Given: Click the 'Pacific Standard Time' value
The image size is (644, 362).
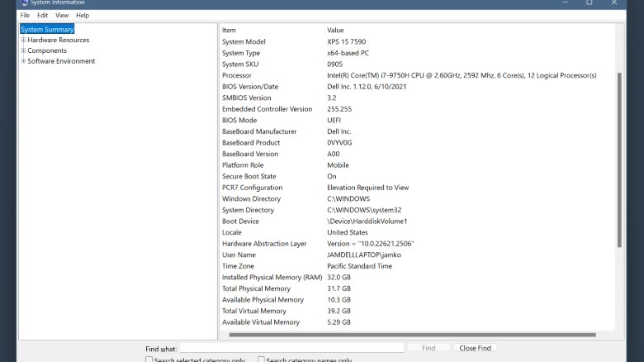Looking at the screenshot, I should pyautogui.click(x=359, y=266).
